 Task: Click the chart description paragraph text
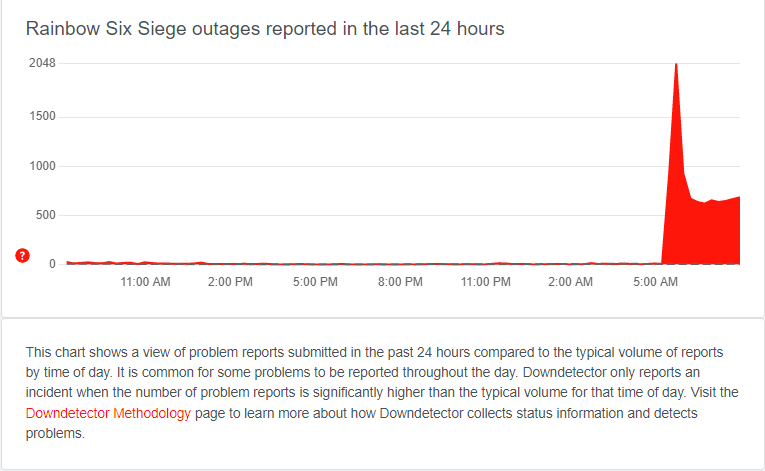(382, 392)
